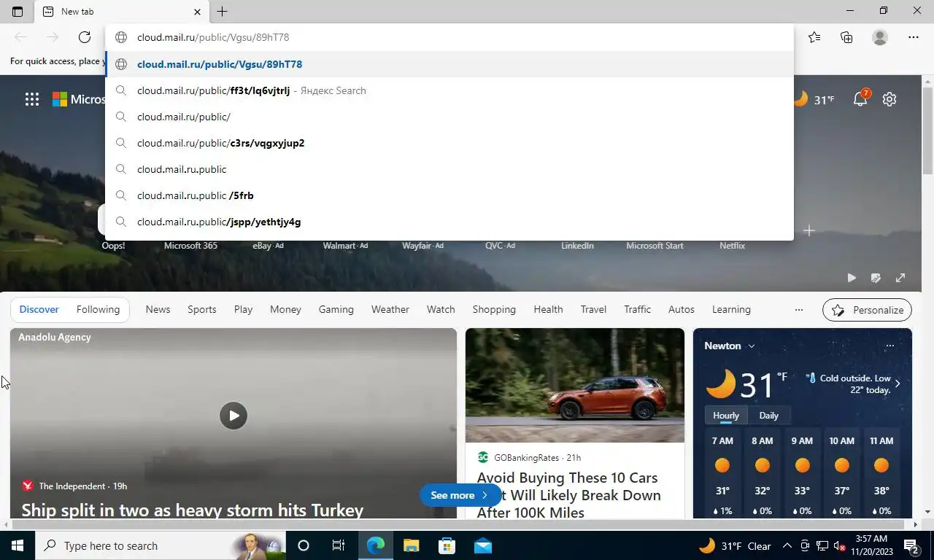
Task: Close the New tab tab
Action: pyautogui.click(x=197, y=12)
